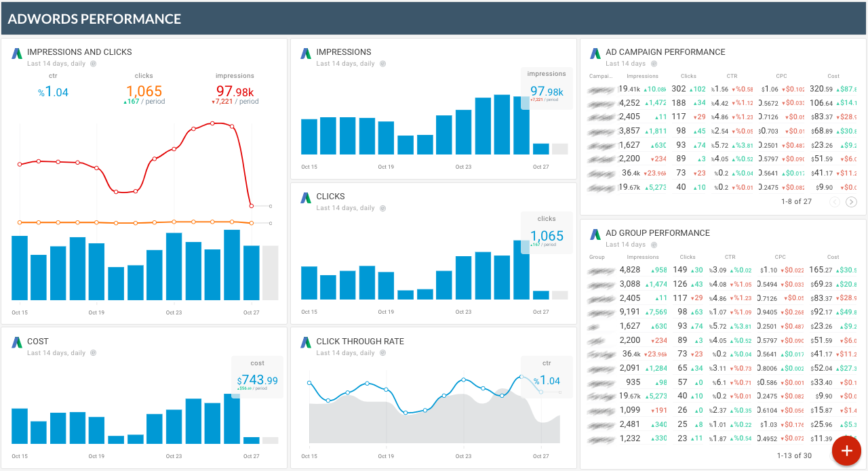Open period info icon on Cost widget
The image size is (868, 471).
93,353
